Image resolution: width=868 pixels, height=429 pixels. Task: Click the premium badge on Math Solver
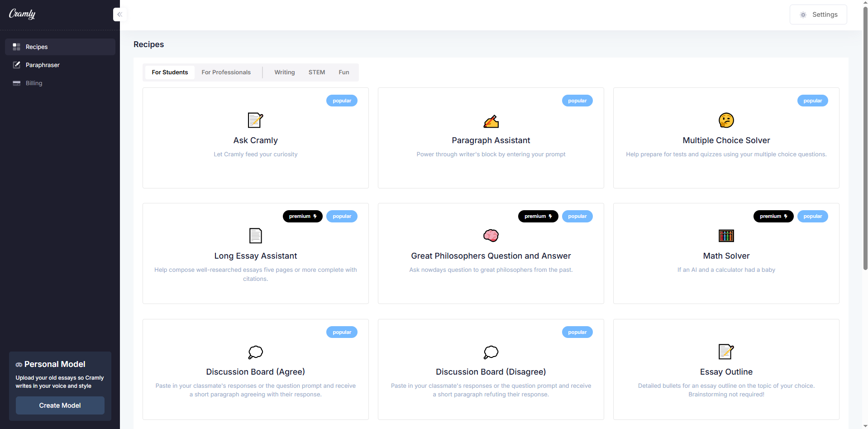tap(773, 217)
